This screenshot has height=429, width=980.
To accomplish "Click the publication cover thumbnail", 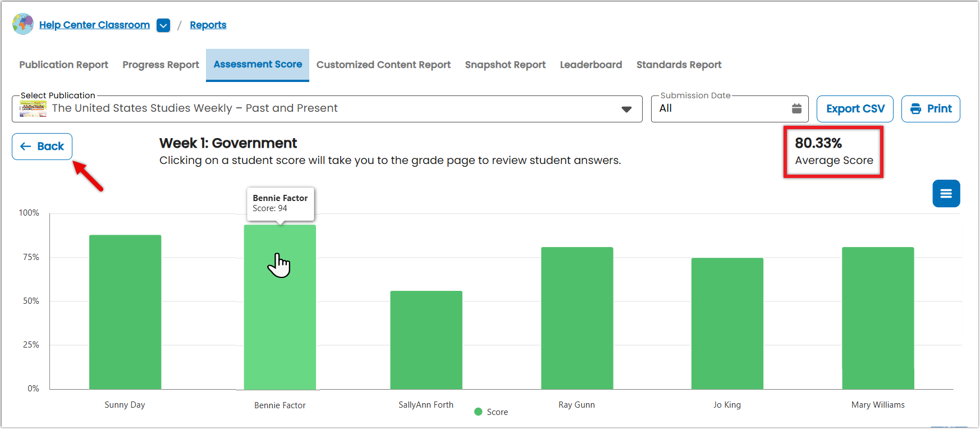I will (x=33, y=108).
